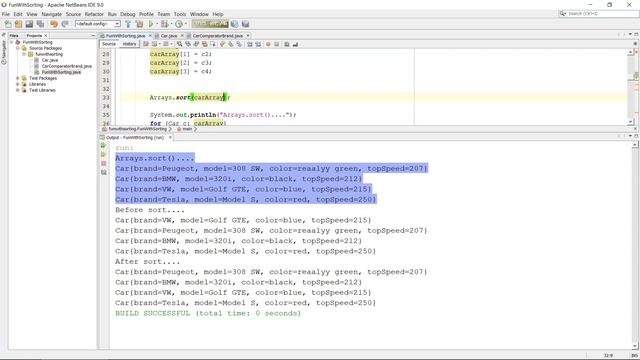The width and height of the screenshot is (640, 360).
Task: Open Car.java in the project tree
Action: [x=50, y=60]
